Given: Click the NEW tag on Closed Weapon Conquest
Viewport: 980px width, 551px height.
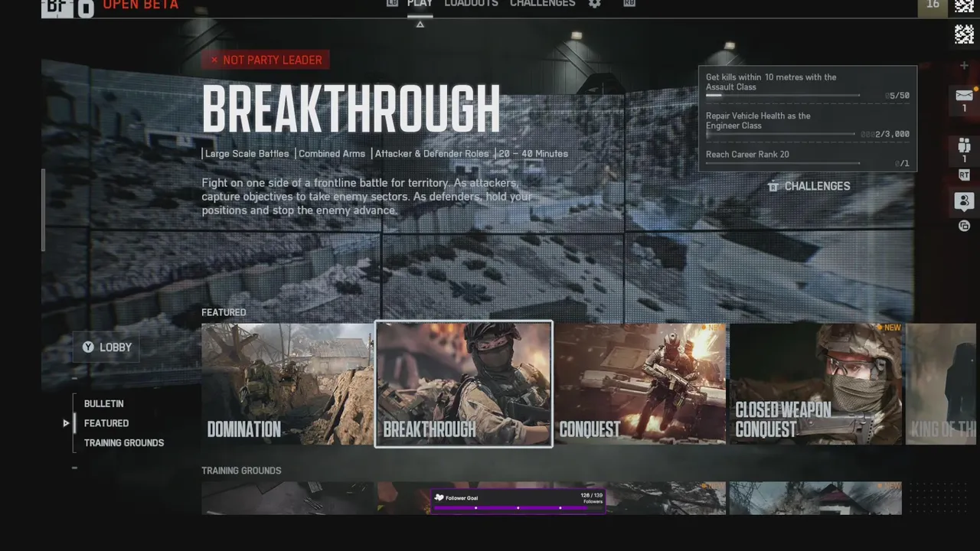Looking at the screenshot, I should (x=888, y=328).
